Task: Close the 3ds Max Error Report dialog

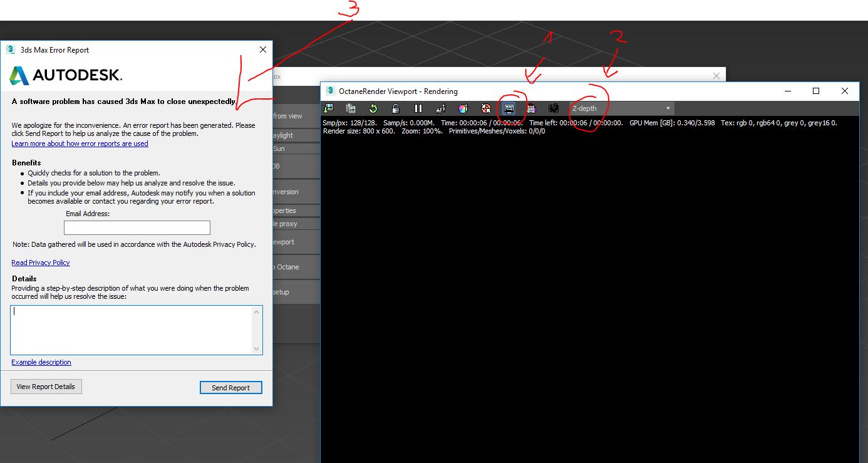Action: (263, 49)
